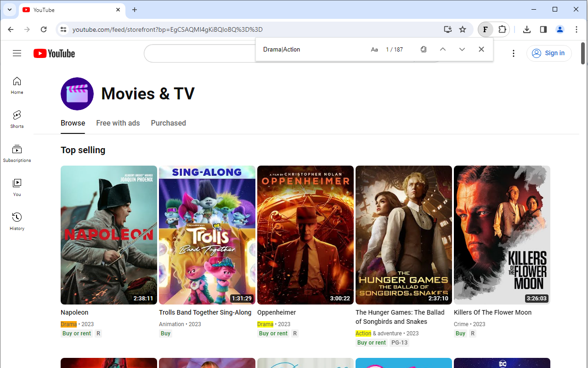Go to next find match

coord(462,49)
